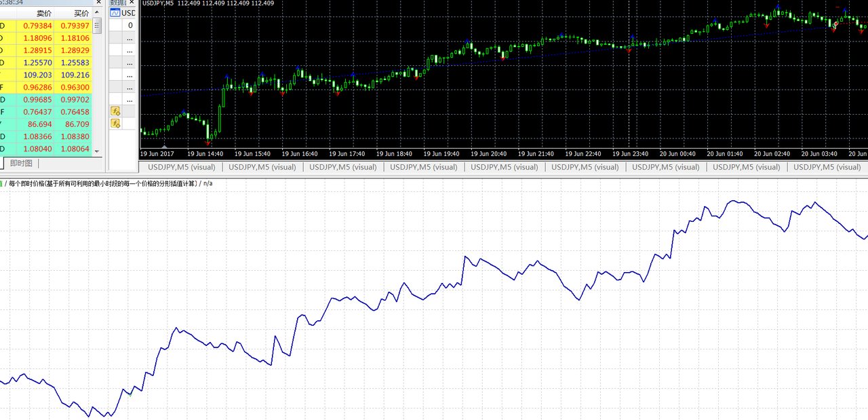Screen dimensions: 868x420
Task: Click the quotes list scrollbar thumb
Action: pyautogui.click(x=97, y=26)
